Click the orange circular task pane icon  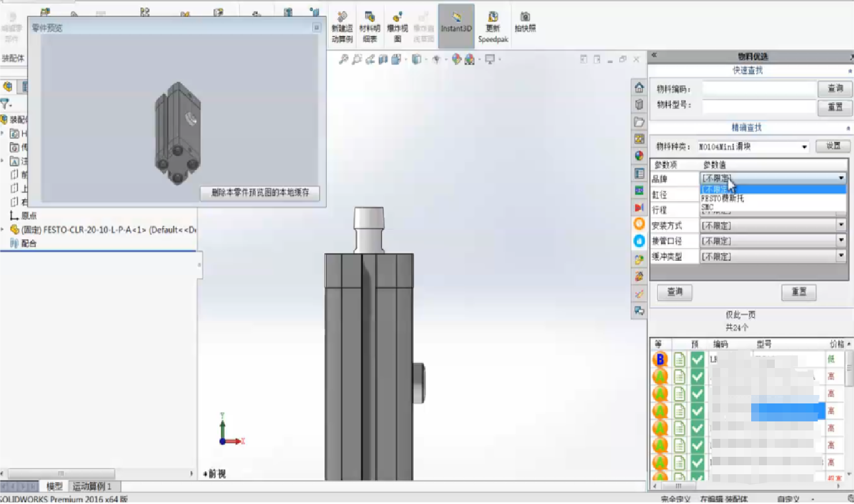(x=639, y=224)
